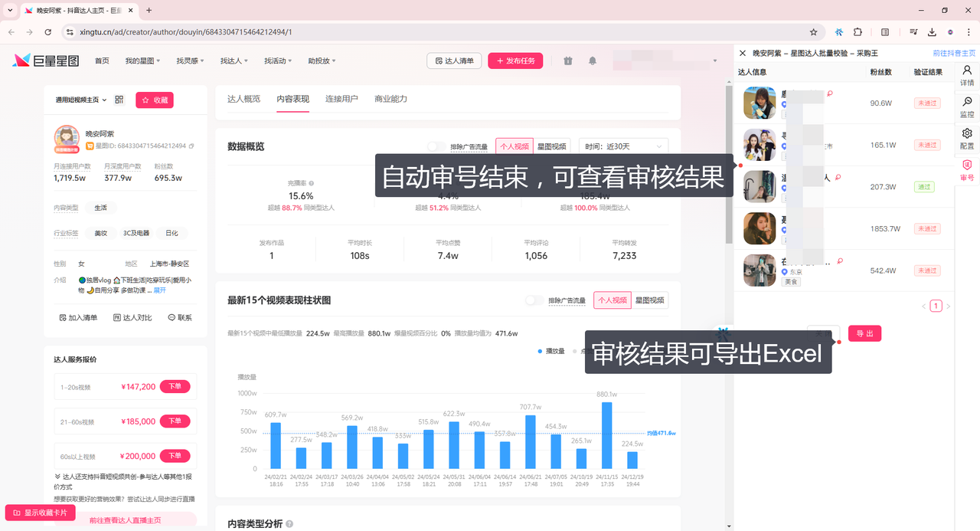Open the 时间:近30天 dropdown
Image resolution: width=980 pixels, height=531 pixels.
pyautogui.click(x=623, y=146)
